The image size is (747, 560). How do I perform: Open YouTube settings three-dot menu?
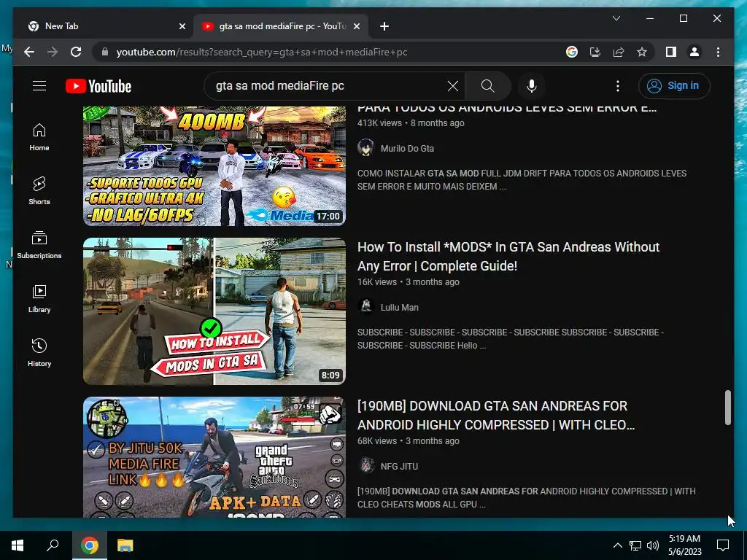click(617, 86)
